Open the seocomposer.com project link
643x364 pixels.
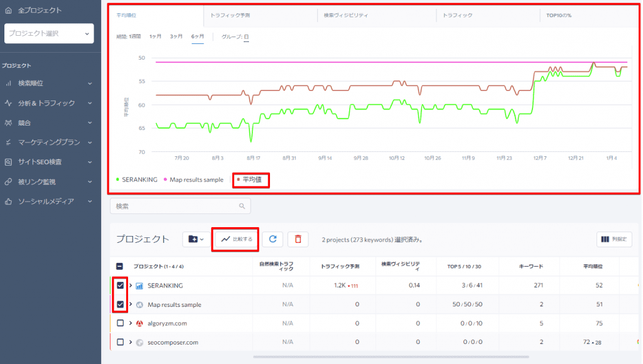[x=173, y=342]
